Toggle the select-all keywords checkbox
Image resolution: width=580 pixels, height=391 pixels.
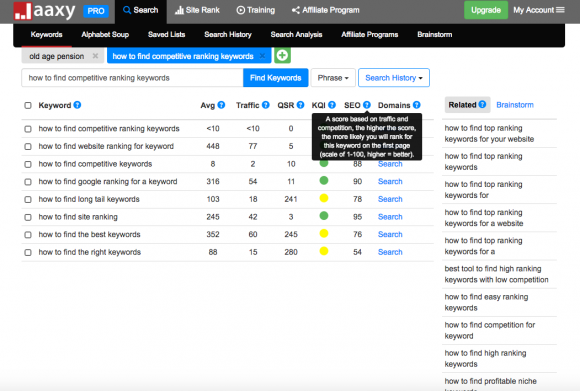[x=28, y=105]
